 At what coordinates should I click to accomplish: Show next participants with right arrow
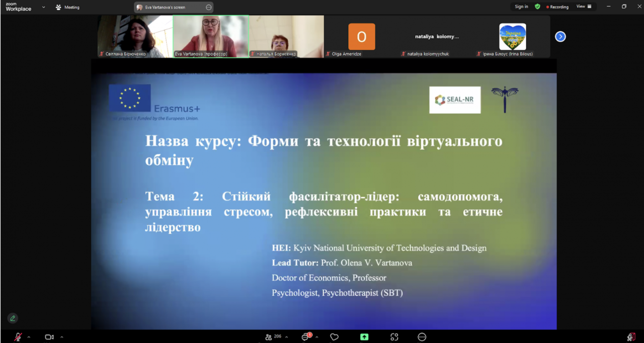point(560,37)
